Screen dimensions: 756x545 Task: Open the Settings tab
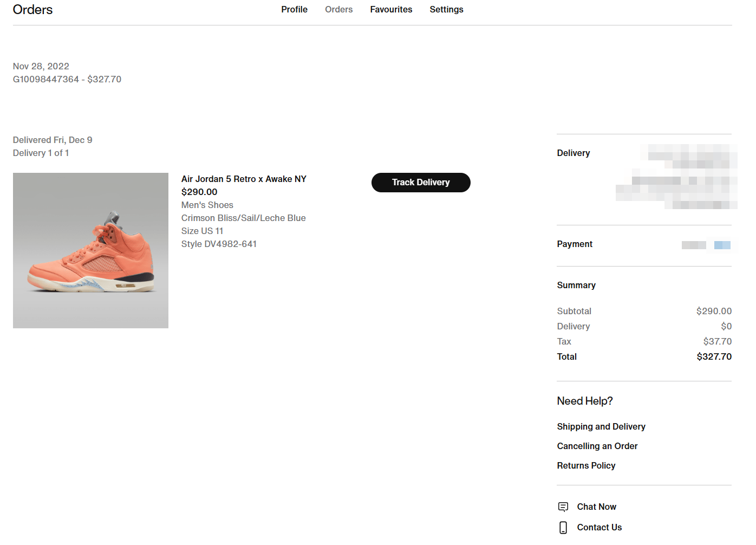[446, 9]
